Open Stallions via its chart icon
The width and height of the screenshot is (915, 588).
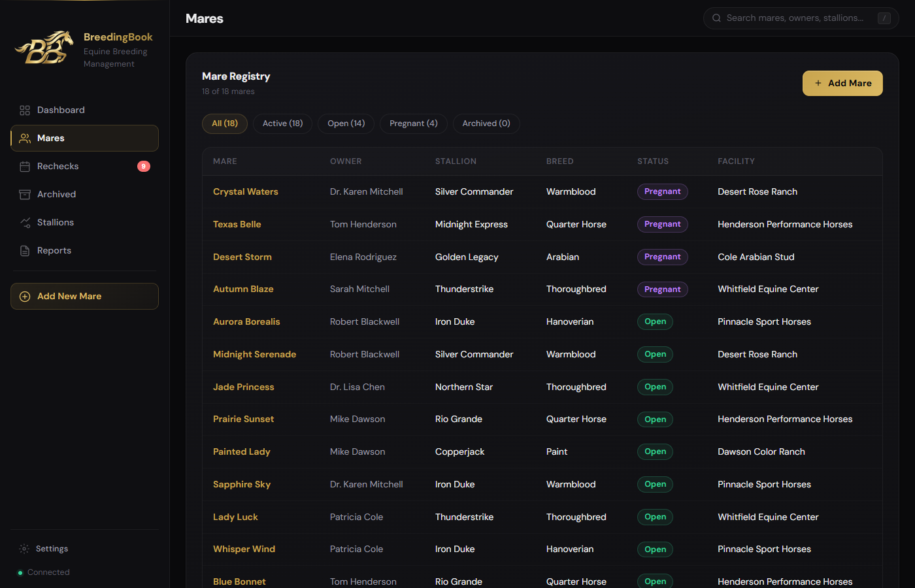(x=25, y=223)
